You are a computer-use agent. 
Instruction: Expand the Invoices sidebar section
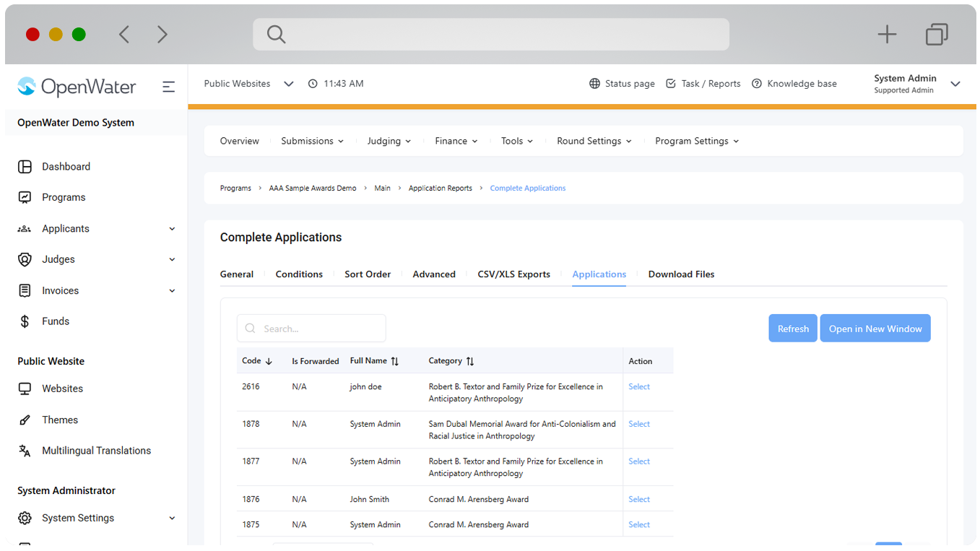point(172,290)
